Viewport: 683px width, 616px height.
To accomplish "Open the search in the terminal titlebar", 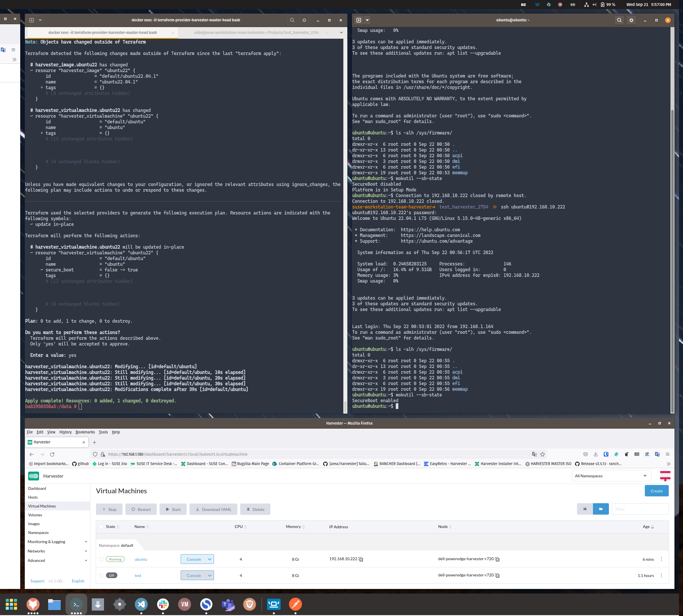I will (292, 20).
